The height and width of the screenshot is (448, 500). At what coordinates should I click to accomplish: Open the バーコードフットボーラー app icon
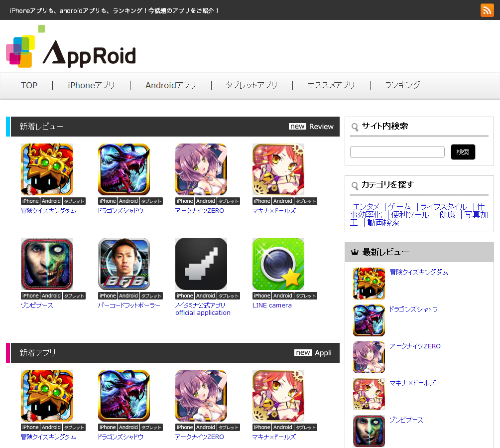click(x=124, y=264)
